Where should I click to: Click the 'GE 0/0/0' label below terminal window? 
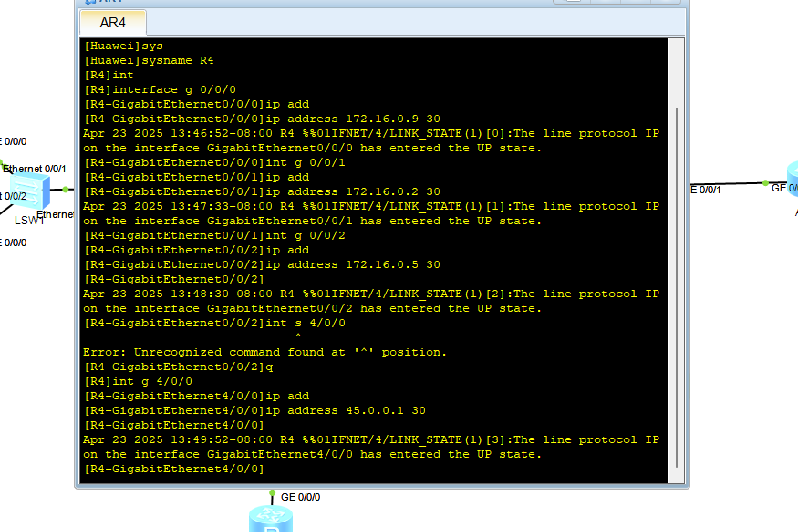point(301,497)
